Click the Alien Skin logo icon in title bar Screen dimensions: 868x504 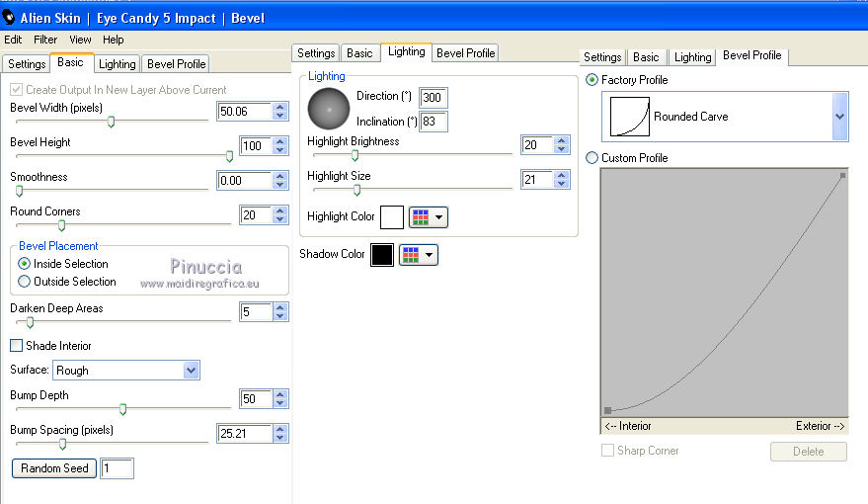point(8,17)
